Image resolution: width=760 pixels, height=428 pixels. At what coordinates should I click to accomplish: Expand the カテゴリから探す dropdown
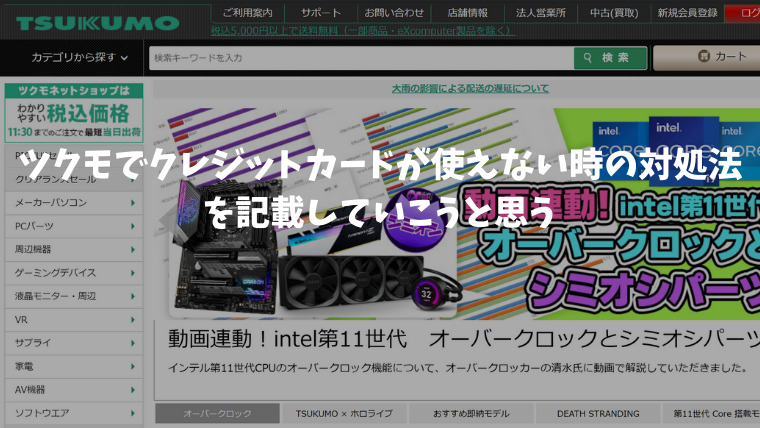point(79,58)
